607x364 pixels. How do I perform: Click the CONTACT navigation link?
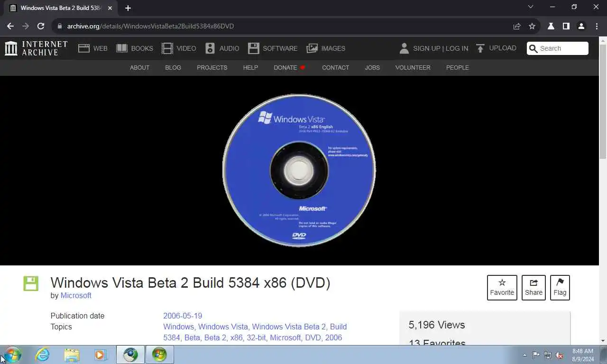coord(335,68)
